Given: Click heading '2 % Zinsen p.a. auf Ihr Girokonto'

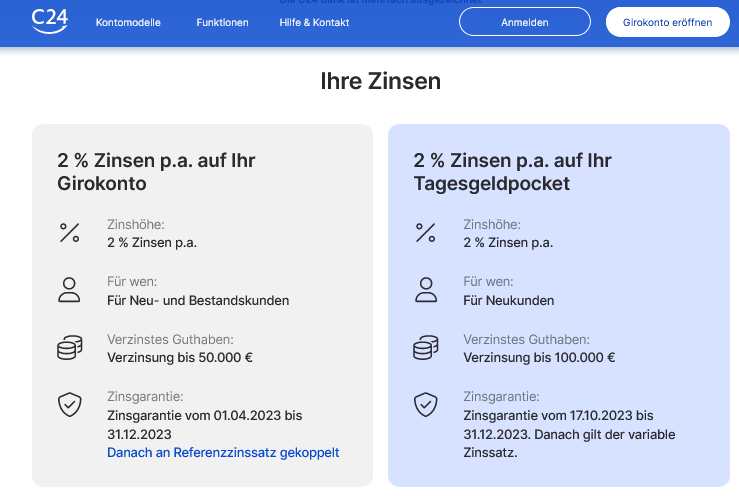Looking at the screenshot, I should (x=156, y=172).
